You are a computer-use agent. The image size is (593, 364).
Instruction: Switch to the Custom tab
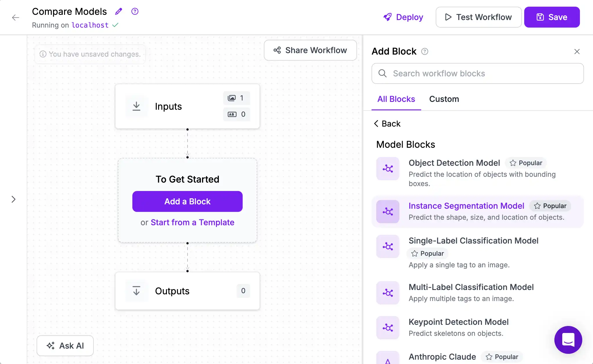coord(444,99)
